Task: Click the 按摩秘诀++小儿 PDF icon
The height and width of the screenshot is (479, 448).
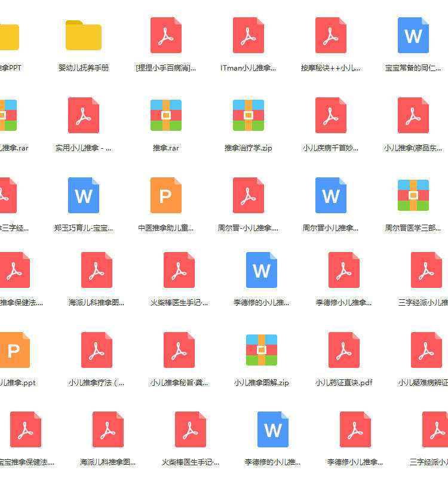Action: click(x=331, y=36)
